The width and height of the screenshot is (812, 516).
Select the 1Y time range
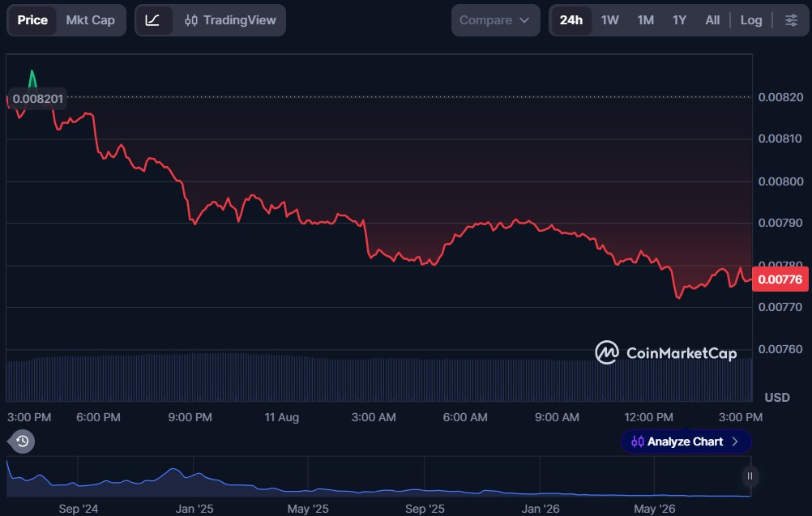[x=679, y=20]
